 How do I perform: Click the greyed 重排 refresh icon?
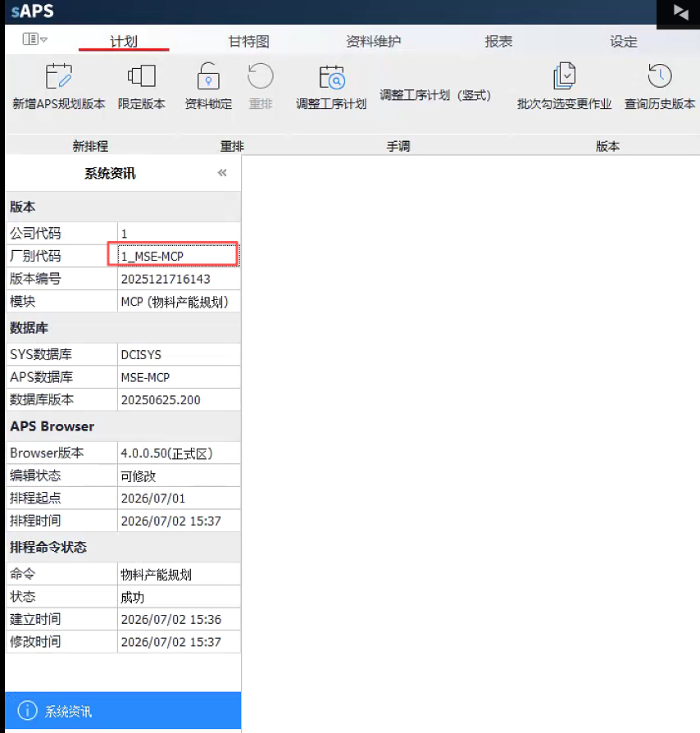coord(261,75)
